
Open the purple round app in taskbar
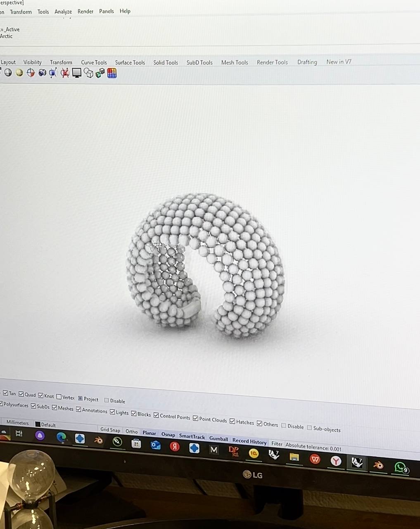coord(40,435)
